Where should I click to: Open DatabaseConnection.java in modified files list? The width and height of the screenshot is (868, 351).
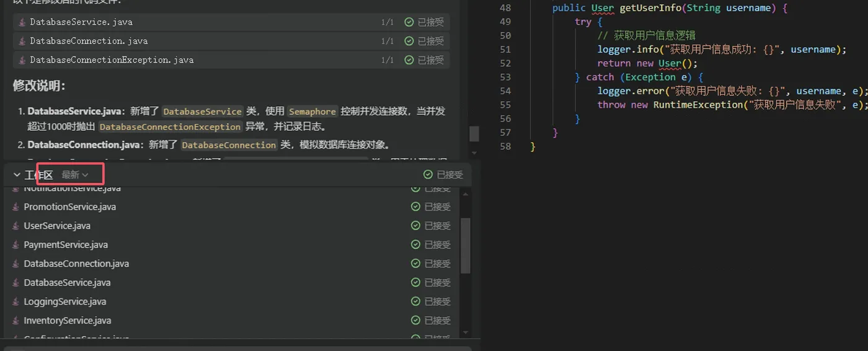(89, 41)
